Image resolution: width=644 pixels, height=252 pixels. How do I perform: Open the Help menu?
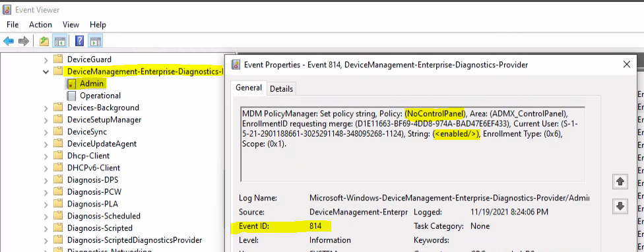coord(98,24)
